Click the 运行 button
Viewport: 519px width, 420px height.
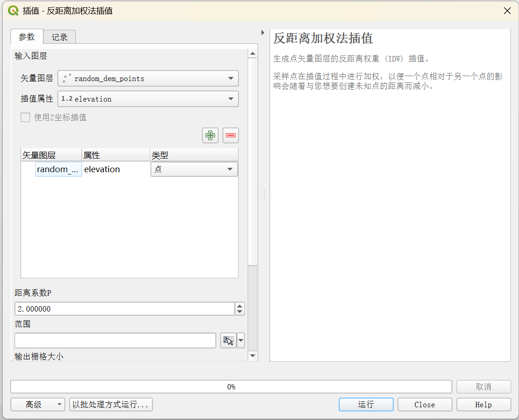(x=366, y=405)
